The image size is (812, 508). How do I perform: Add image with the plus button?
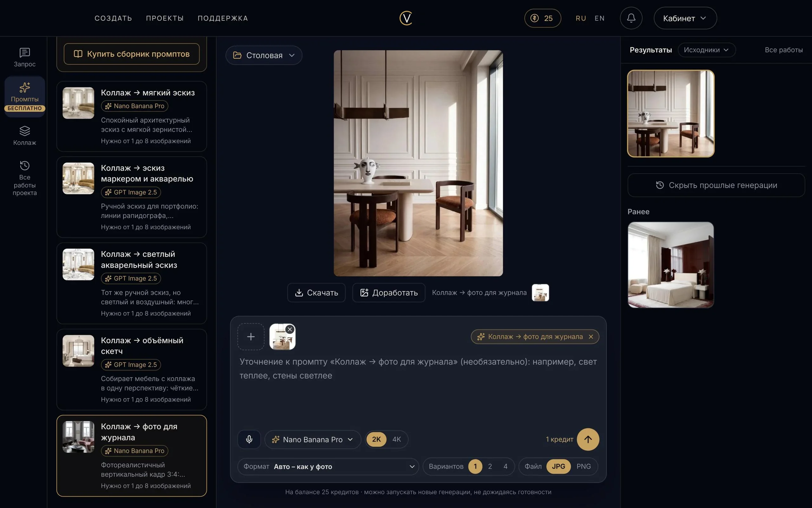coord(251,337)
